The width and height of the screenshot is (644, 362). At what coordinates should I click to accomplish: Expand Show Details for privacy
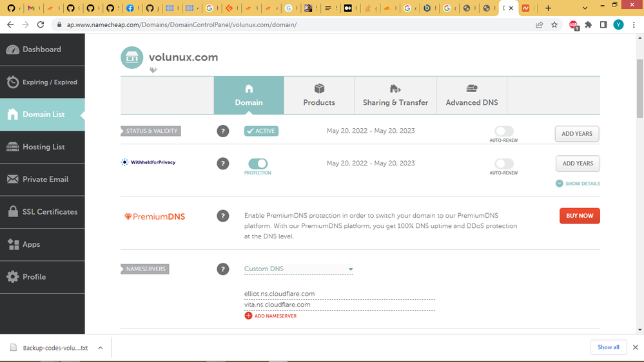tap(578, 184)
